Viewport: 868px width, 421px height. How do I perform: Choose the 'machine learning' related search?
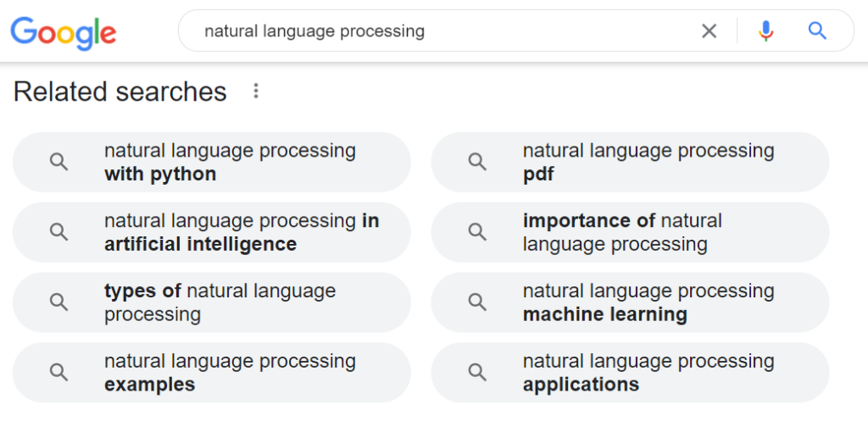[x=648, y=302]
